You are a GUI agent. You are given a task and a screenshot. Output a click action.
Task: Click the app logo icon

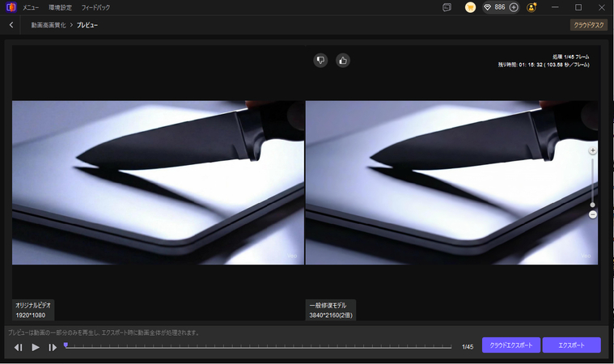(x=10, y=7)
